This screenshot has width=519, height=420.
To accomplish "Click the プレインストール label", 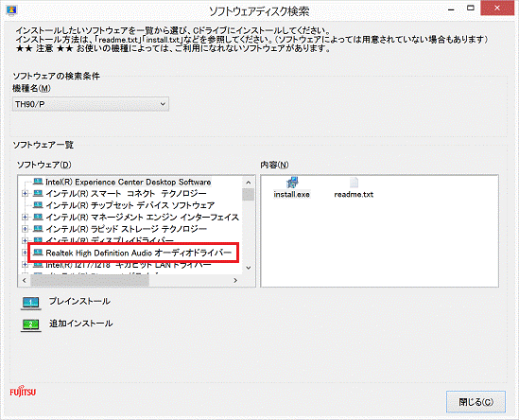I will pos(79,301).
